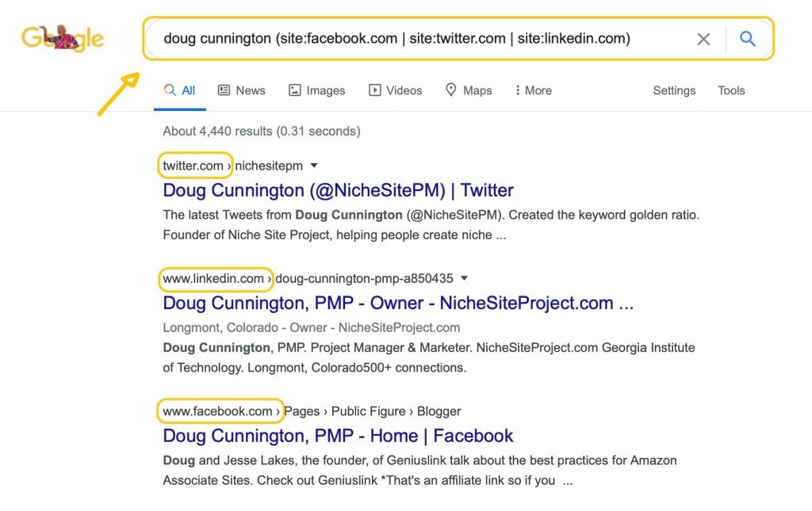Expand the More search options menu
This screenshot has width=812, height=511.
(x=533, y=90)
